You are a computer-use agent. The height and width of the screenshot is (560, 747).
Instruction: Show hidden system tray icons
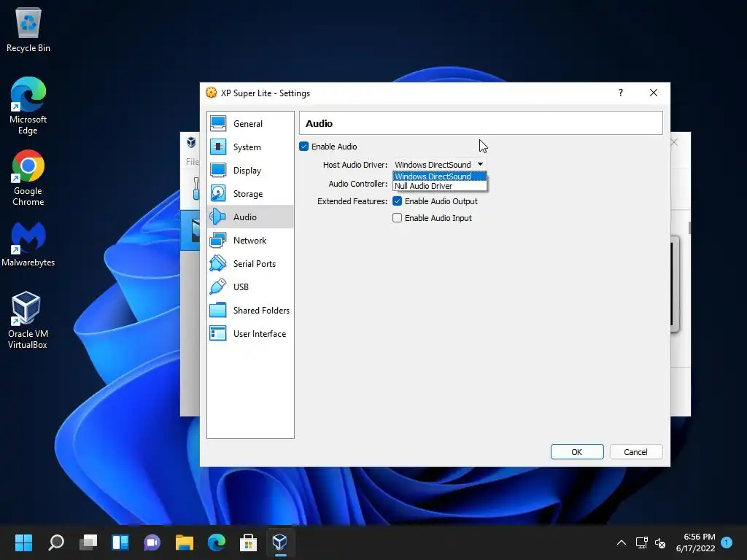pyautogui.click(x=622, y=542)
